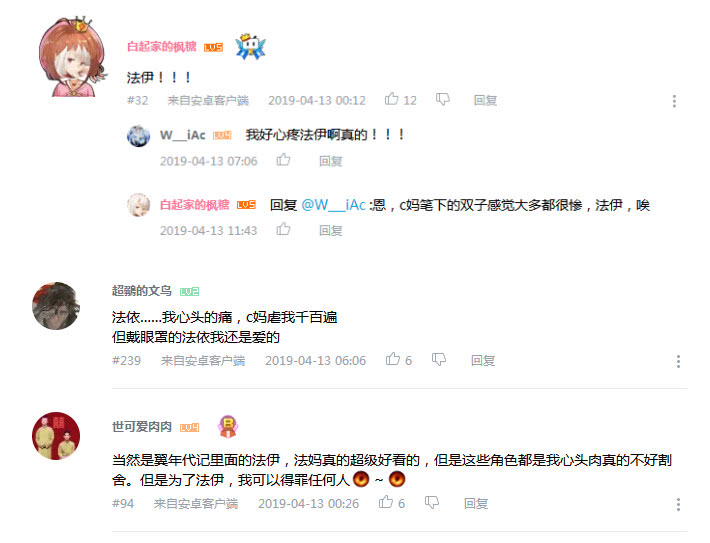The image size is (710, 543).
Task: Like comment #94 with the thumbs-up icon
Action: coord(386,502)
